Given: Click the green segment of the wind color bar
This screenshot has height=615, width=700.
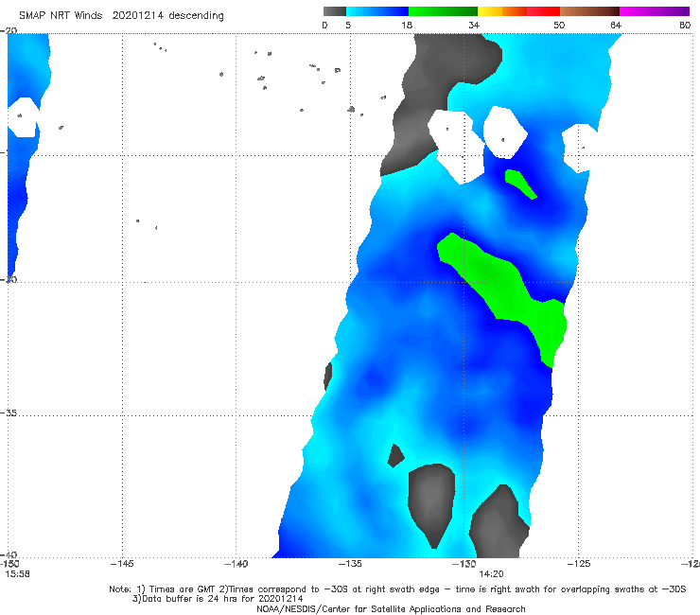Looking at the screenshot, I should [x=443, y=11].
